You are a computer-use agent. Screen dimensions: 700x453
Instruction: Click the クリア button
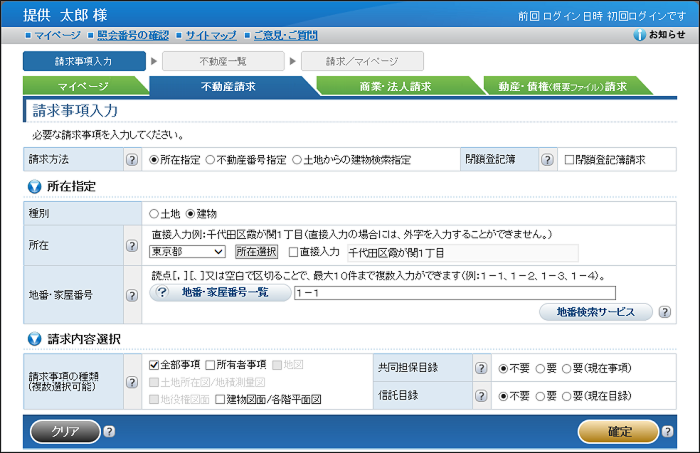tap(65, 432)
